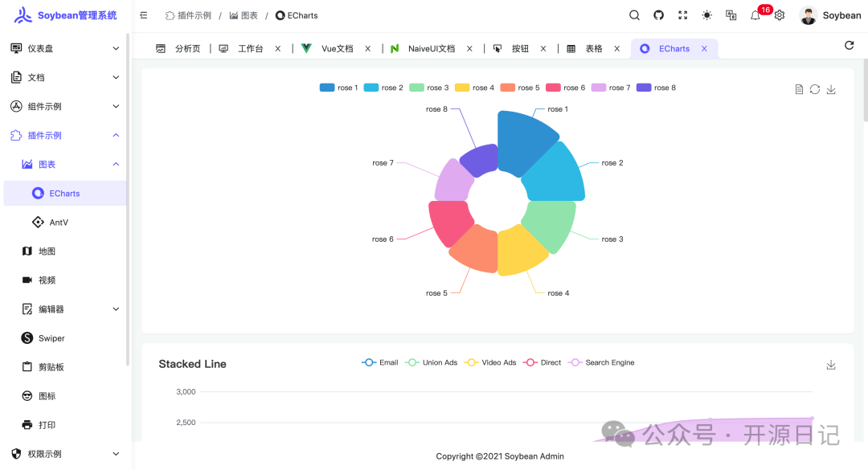Toggle rose 3 legend entry

click(429, 88)
